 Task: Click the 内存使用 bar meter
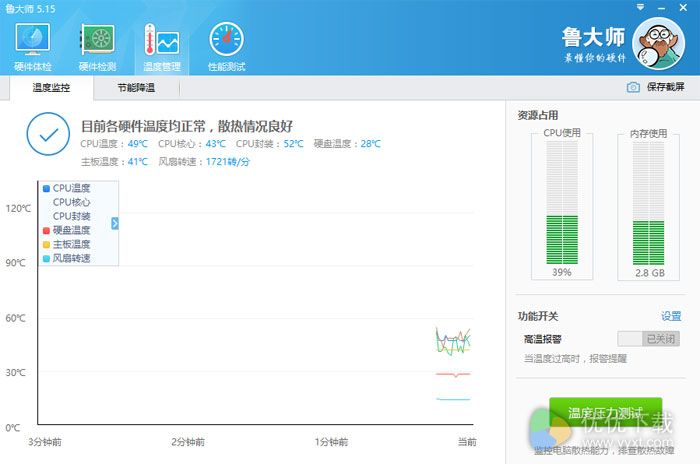coord(648,203)
